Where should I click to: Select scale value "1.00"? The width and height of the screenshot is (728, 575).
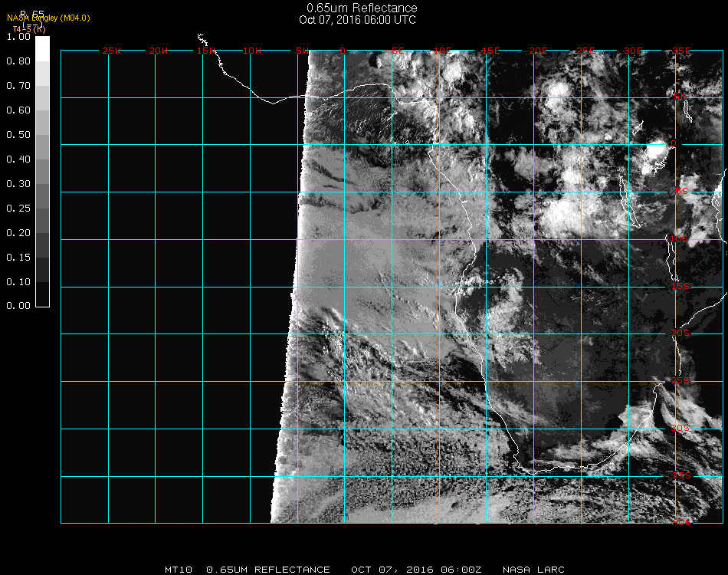(18, 37)
